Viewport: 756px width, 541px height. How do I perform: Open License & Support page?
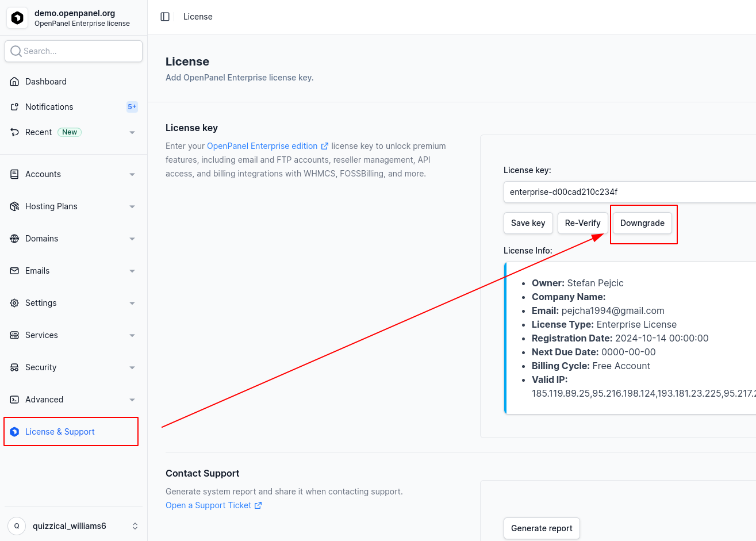pyautogui.click(x=60, y=432)
